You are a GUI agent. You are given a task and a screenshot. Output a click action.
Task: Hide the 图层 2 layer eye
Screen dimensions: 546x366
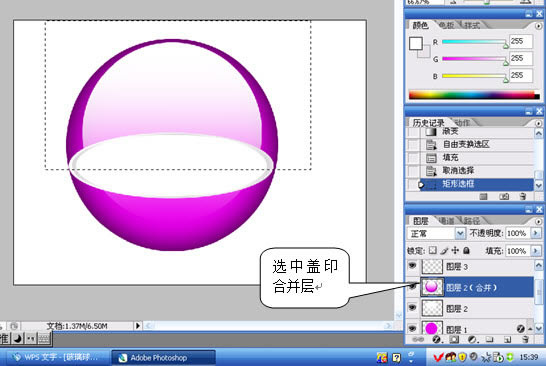[412, 307]
